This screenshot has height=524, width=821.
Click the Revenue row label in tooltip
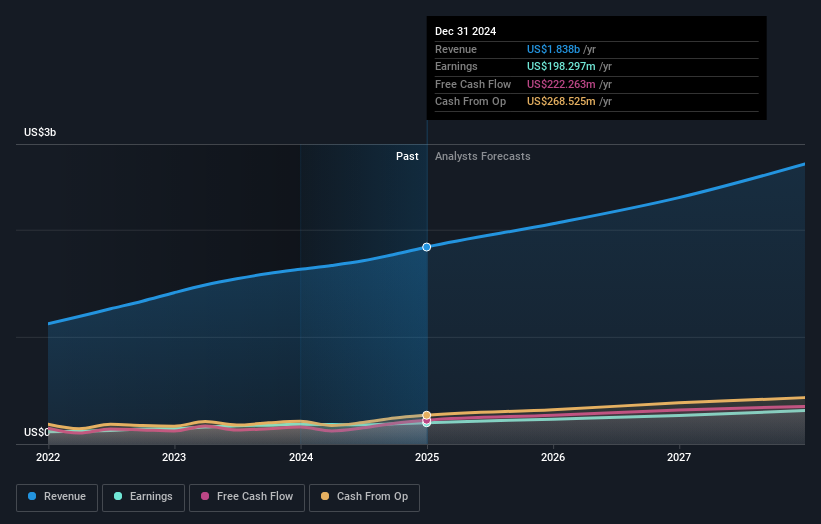456,49
